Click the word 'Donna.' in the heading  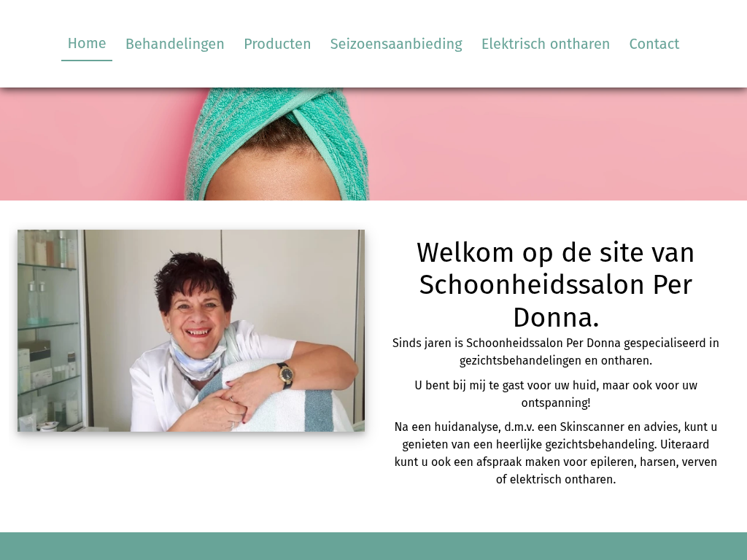(556, 318)
